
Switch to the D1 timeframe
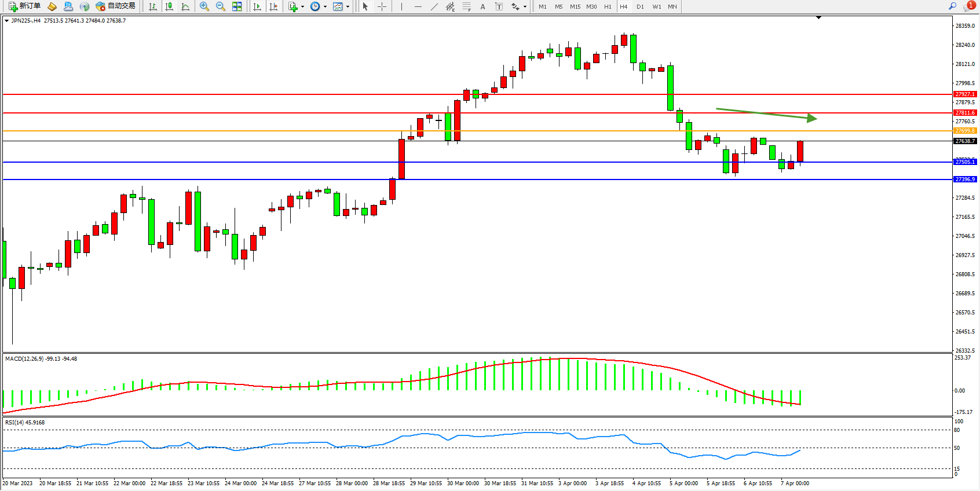click(x=640, y=6)
